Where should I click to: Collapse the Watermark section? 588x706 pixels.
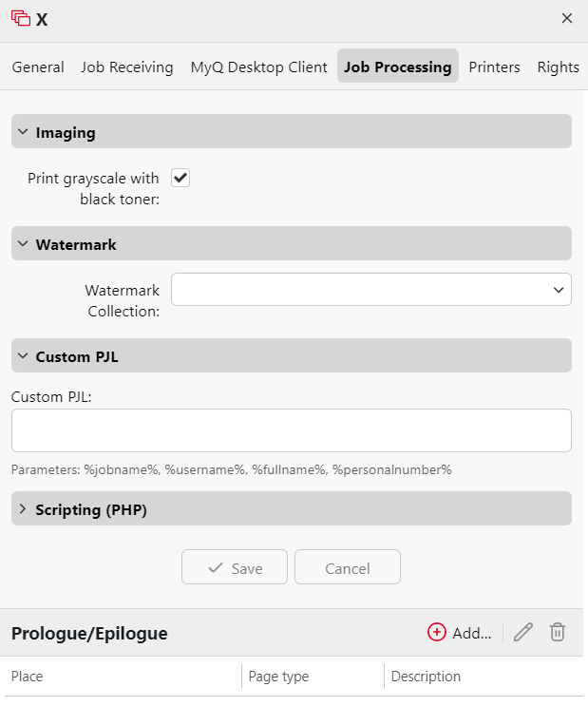coord(24,244)
